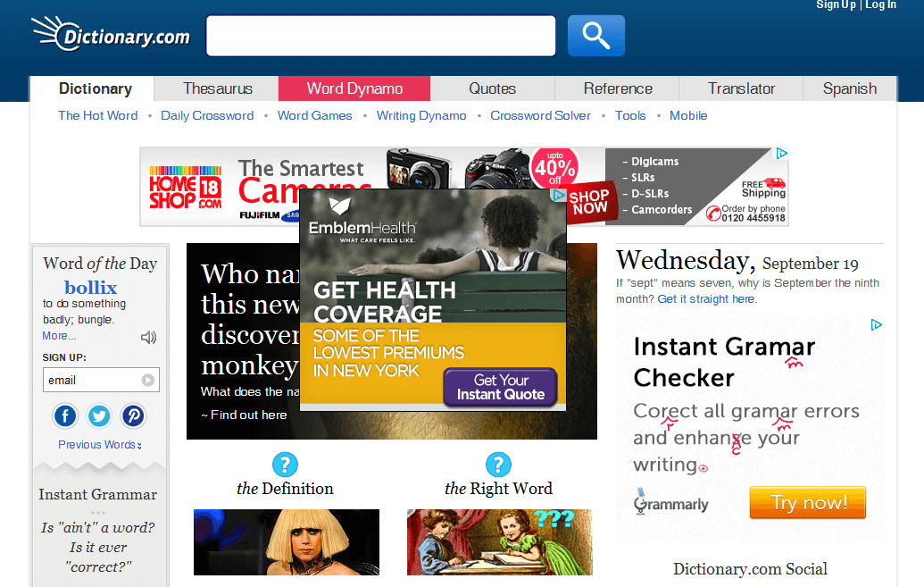The image size is (924, 587).
Task: Click the Find out here link
Action: (244, 415)
